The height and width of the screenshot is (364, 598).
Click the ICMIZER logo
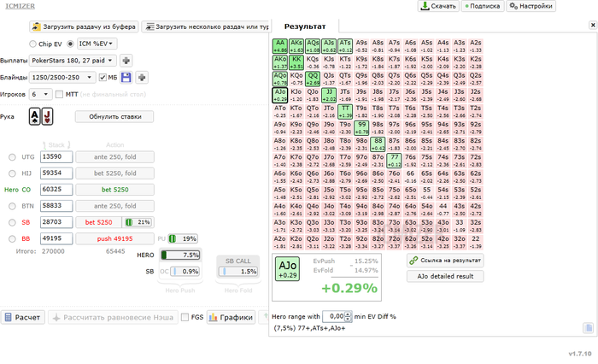[x=20, y=6]
